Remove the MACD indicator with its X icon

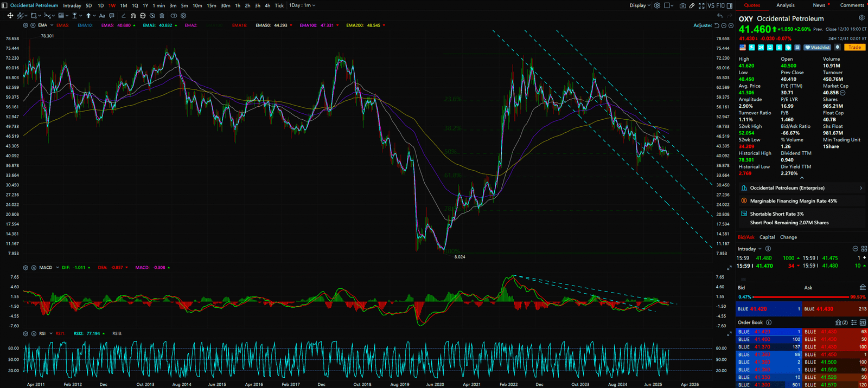click(34, 268)
